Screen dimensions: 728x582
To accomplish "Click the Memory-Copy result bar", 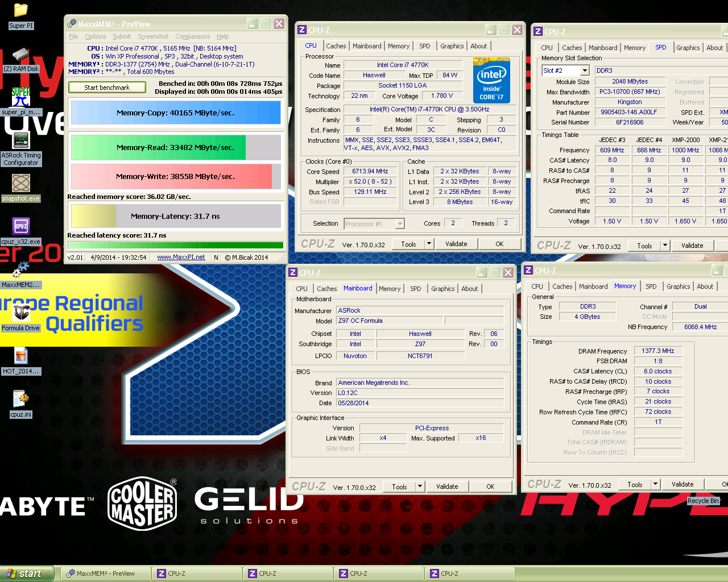I will click(x=176, y=113).
